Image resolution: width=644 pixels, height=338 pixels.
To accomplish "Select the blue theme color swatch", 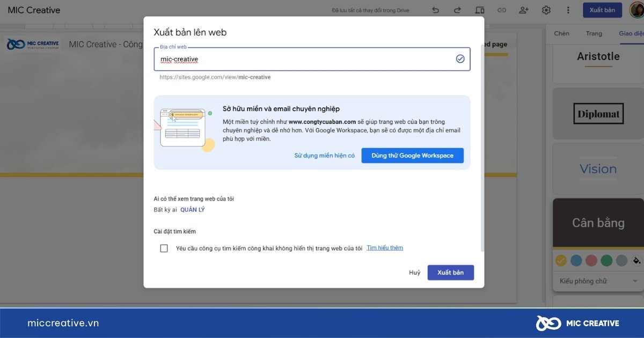I will (576, 261).
